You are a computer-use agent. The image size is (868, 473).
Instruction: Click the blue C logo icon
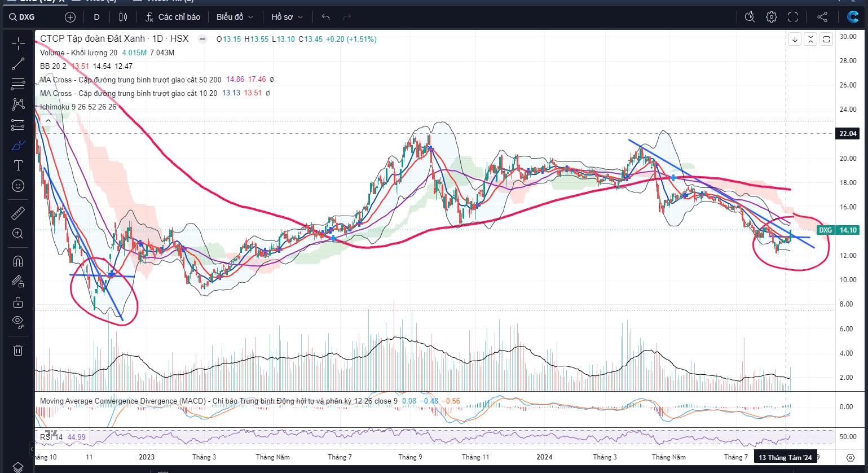click(x=853, y=17)
